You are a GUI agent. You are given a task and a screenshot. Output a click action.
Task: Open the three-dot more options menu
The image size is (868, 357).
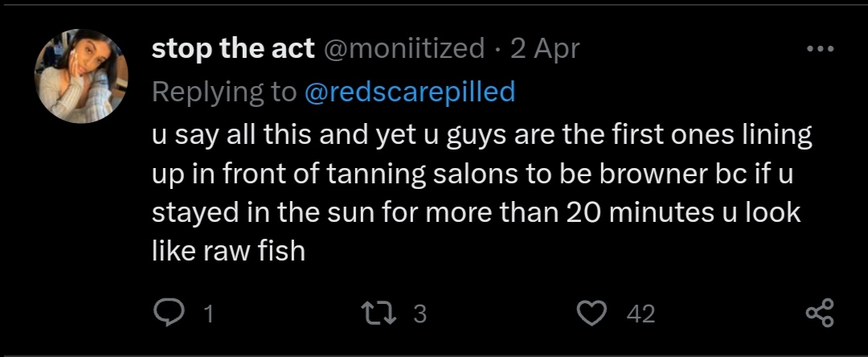[x=820, y=49]
